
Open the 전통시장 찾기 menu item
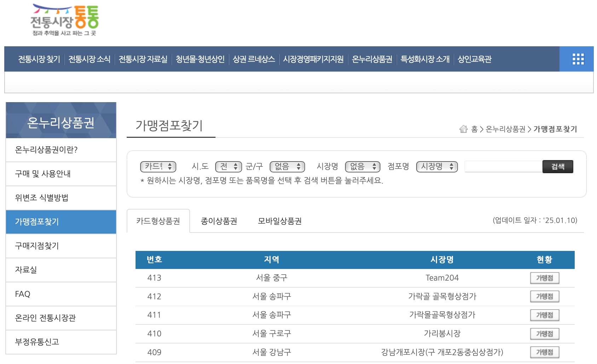38,59
